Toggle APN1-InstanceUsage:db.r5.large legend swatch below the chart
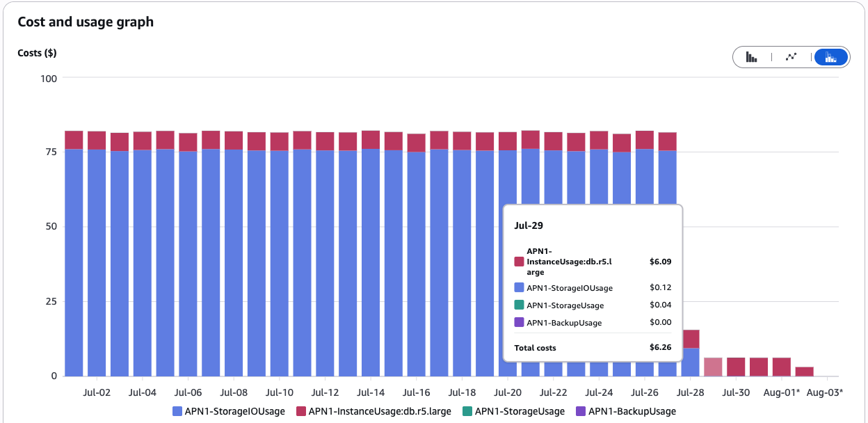The width and height of the screenshot is (868, 423). tap(301, 411)
